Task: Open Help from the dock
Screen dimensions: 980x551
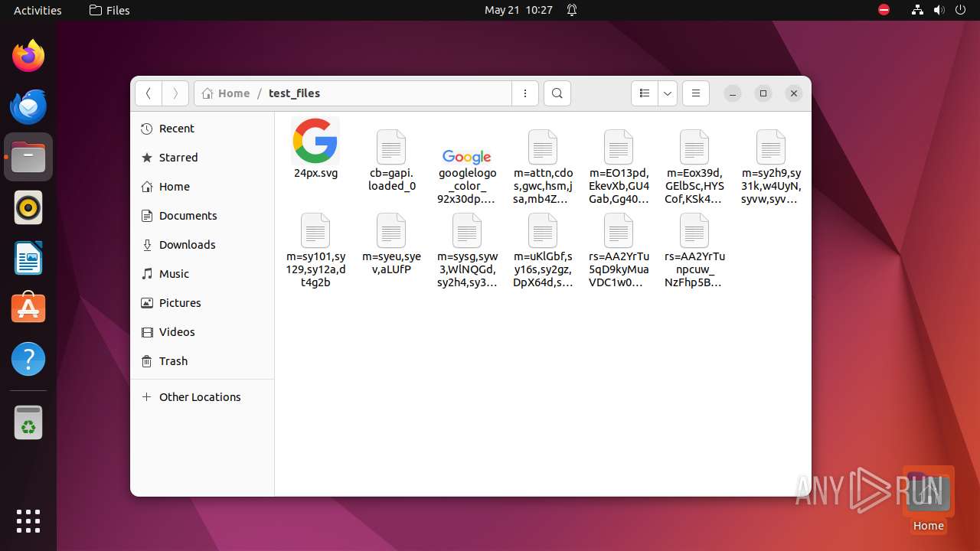Action: coord(28,359)
